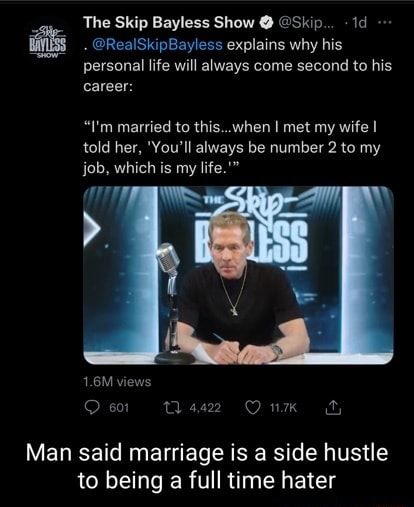View the 601 replies count
Screen dimensions: 414x507
click(119, 408)
